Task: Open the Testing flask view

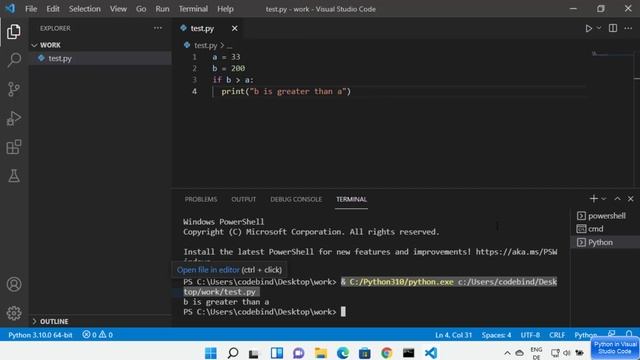Action: pos(14,176)
